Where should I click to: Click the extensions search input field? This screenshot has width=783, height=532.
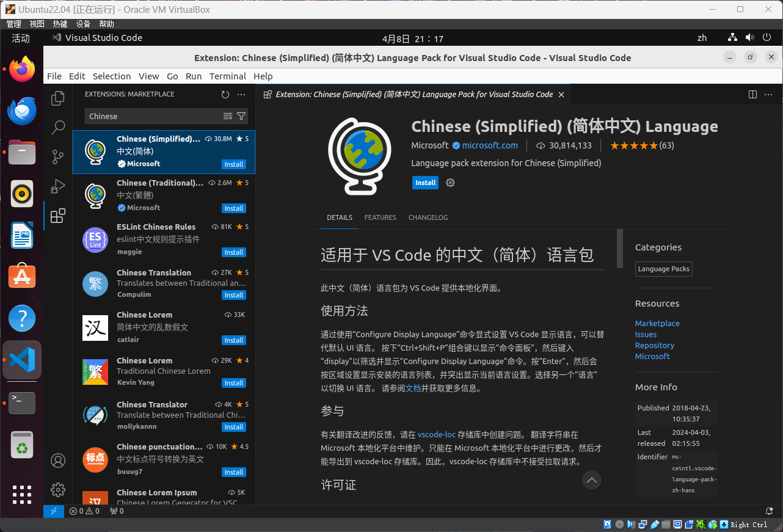click(x=153, y=116)
